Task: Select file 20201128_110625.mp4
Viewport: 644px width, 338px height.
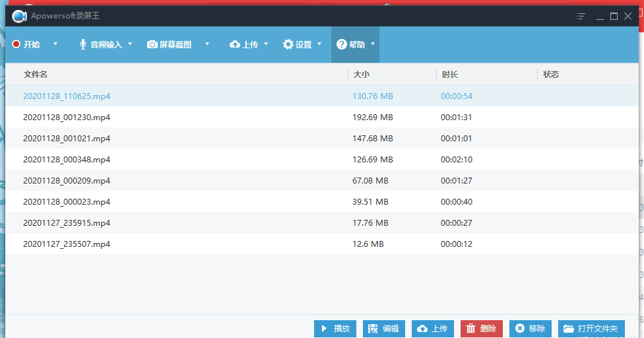Action: click(67, 96)
